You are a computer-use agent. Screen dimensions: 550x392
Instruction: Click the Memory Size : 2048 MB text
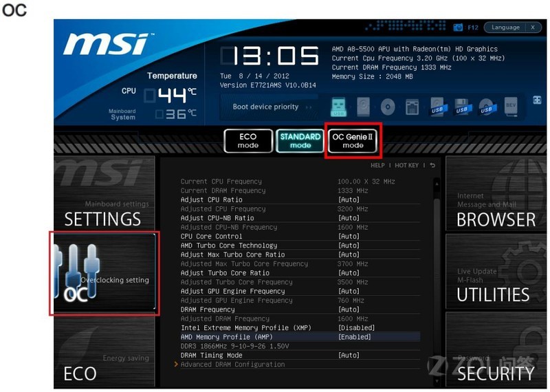(372, 76)
